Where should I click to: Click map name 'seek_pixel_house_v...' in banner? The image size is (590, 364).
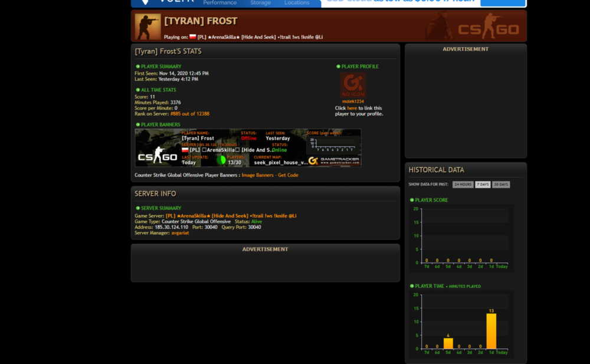pos(281,163)
